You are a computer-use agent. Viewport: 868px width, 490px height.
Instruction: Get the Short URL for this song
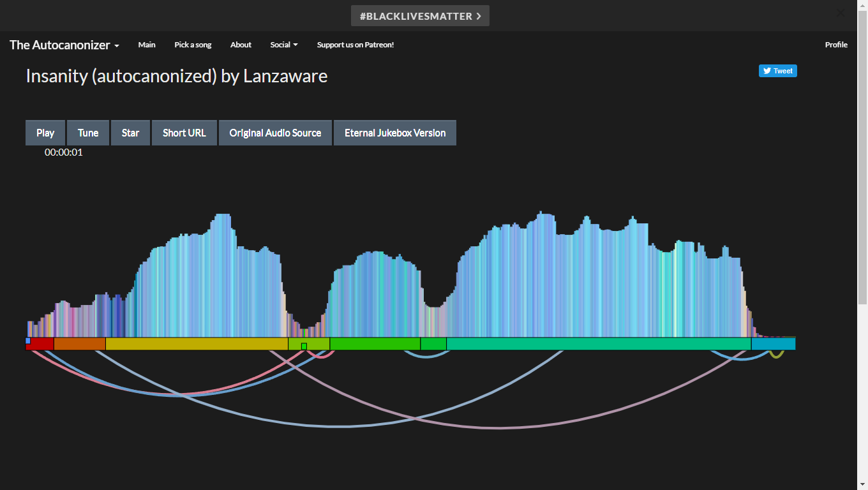click(x=184, y=133)
